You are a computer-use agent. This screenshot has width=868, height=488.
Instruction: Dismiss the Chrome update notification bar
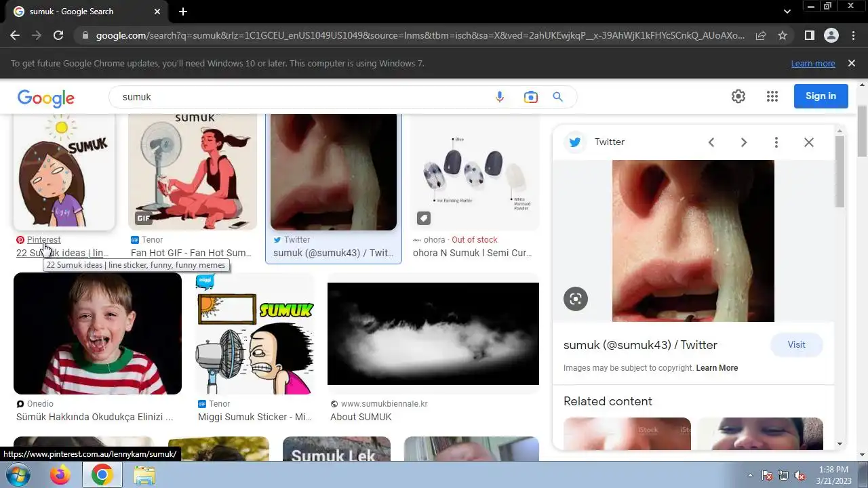coord(852,63)
